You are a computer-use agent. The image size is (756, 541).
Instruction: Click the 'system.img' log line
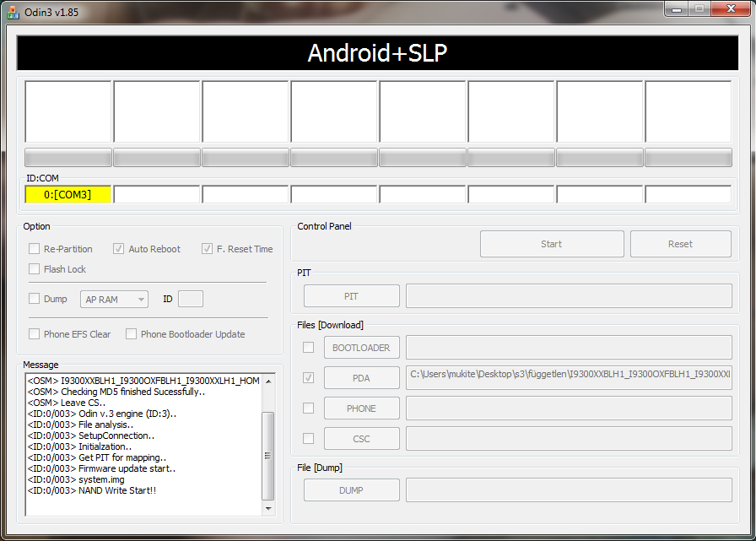pos(76,479)
